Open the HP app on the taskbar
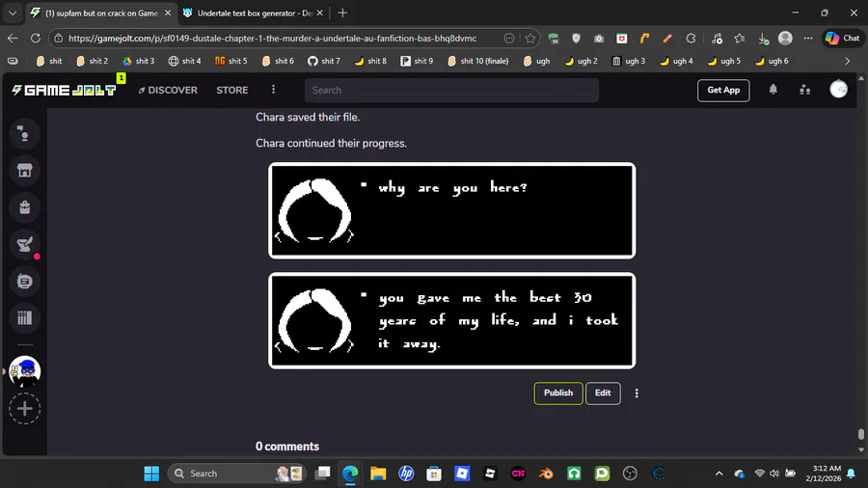Screen dimensions: 868x488 point(406,474)
